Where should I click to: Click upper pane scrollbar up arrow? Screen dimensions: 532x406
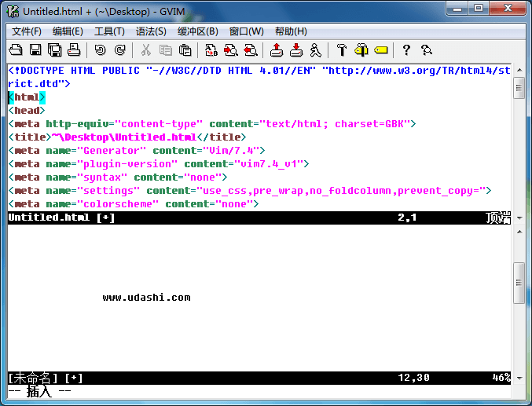point(519,70)
